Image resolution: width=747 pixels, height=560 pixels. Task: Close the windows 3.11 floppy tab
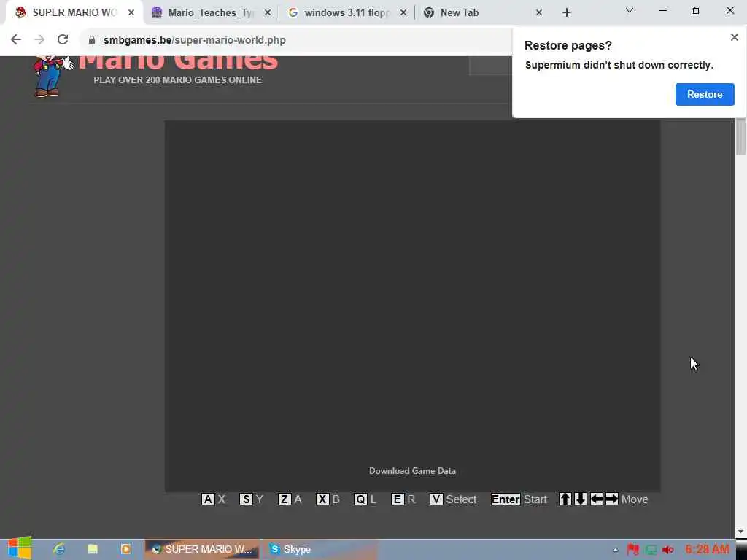[403, 13]
